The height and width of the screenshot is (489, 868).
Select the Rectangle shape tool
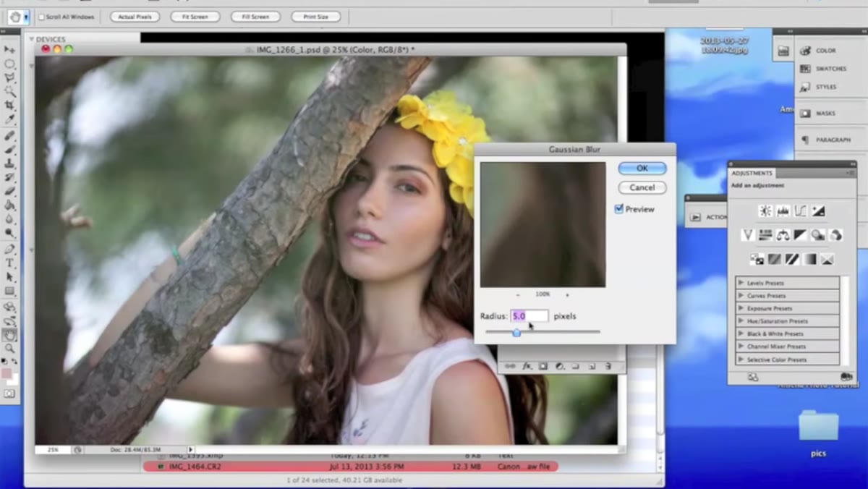(9, 291)
